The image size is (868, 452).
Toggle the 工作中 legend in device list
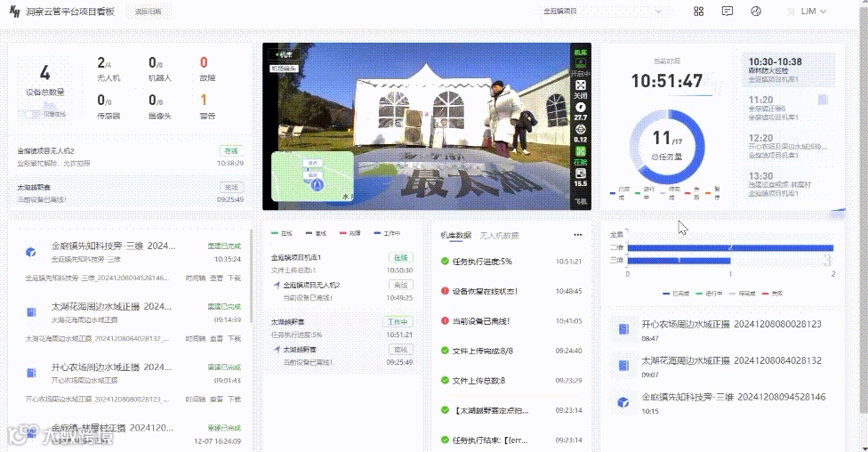[x=387, y=233]
